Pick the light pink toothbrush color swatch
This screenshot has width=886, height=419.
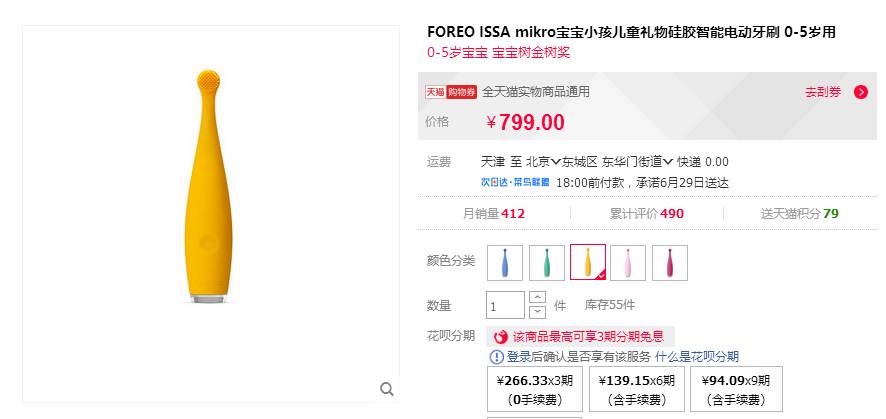tap(628, 262)
